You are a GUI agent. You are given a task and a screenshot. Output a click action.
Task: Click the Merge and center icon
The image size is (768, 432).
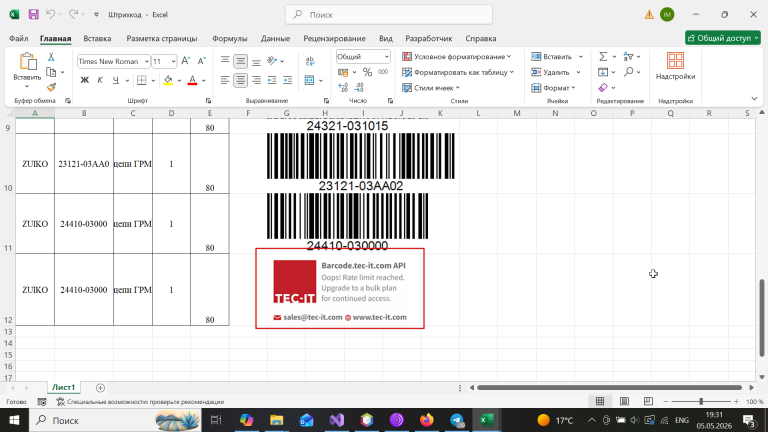[x=310, y=80]
